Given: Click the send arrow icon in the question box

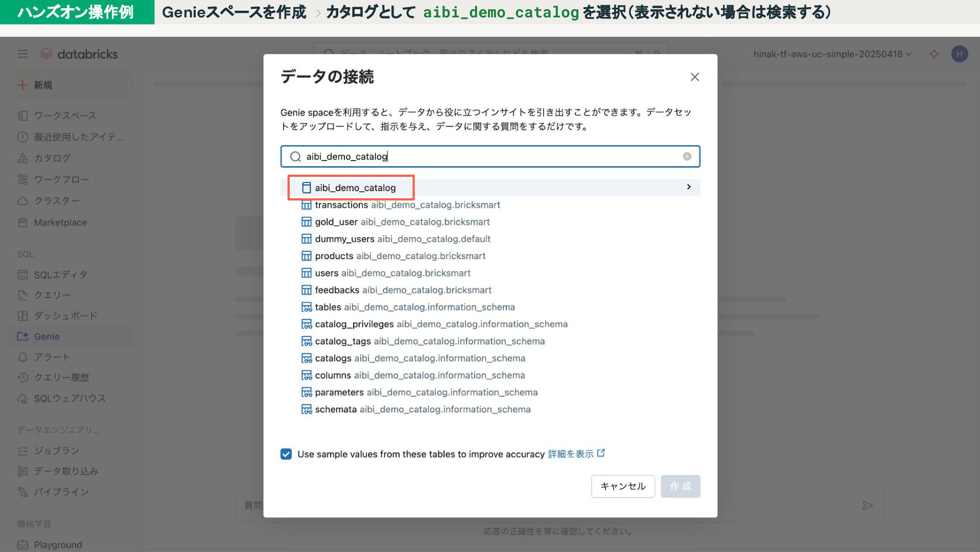Looking at the screenshot, I should click(x=867, y=505).
